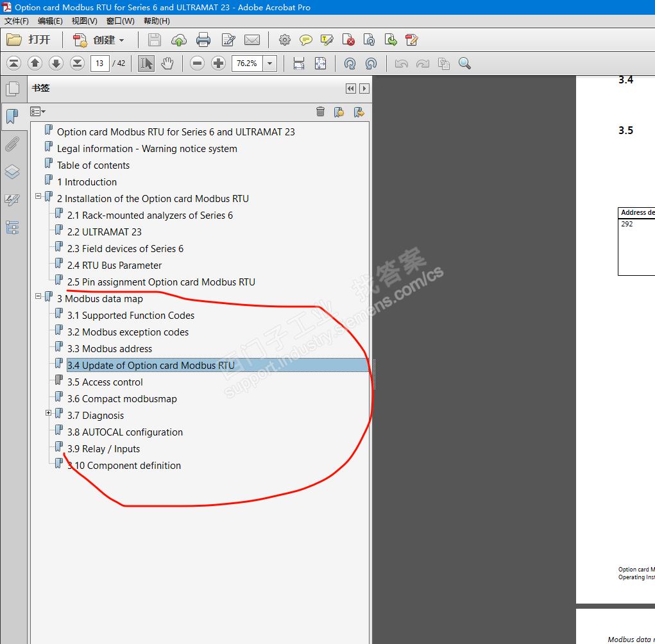Open the bookmark options dropdown
655x644 pixels.
(38, 112)
